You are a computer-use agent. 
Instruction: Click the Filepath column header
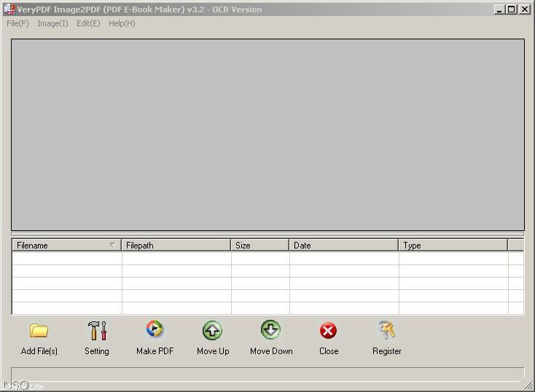click(176, 246)
